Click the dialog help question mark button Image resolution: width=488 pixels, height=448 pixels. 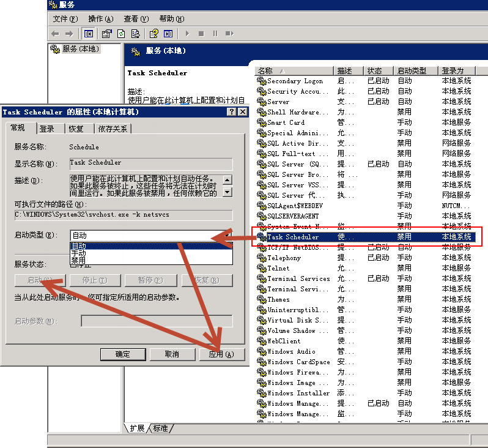click(232, 112)
